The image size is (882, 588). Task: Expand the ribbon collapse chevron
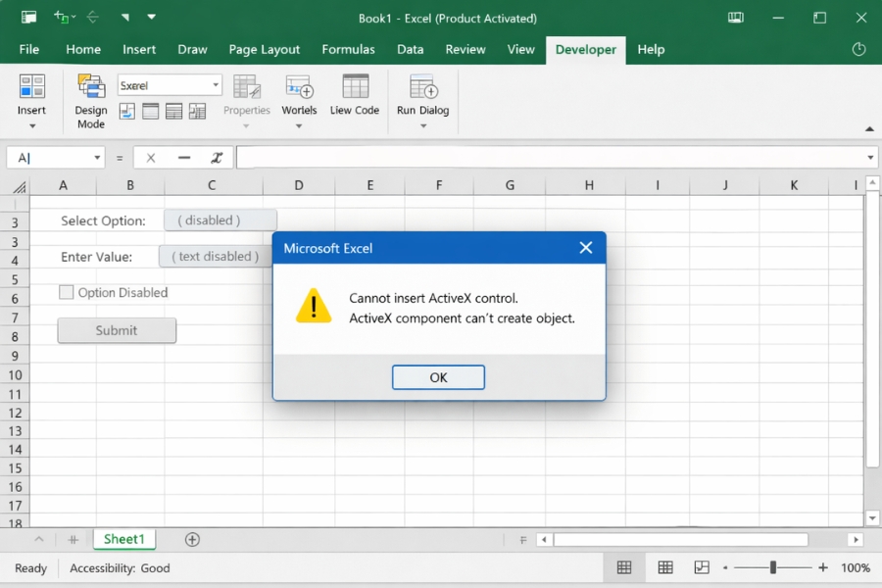pyautogui.click(x=869, y=128)
